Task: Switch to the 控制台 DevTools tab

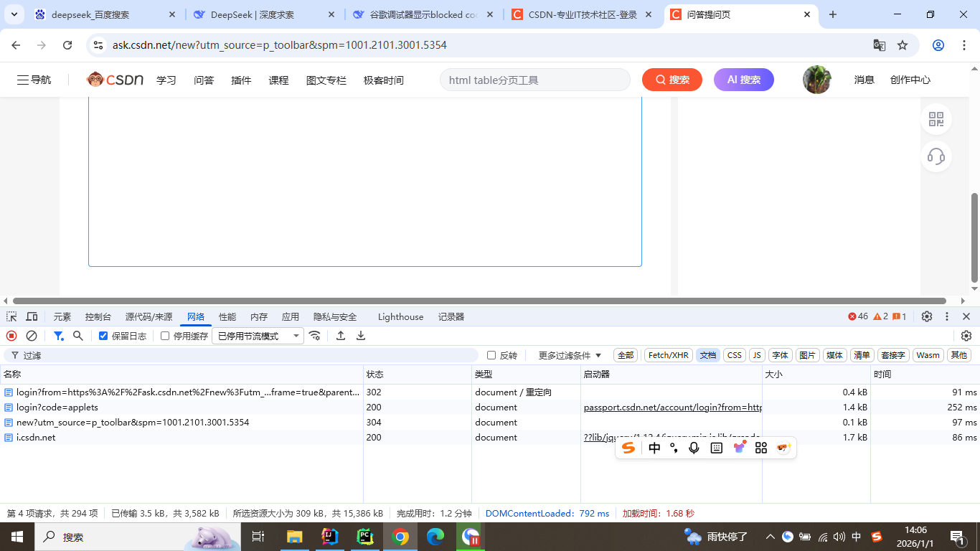Action: pyautogui.click(x=98, y=316)
